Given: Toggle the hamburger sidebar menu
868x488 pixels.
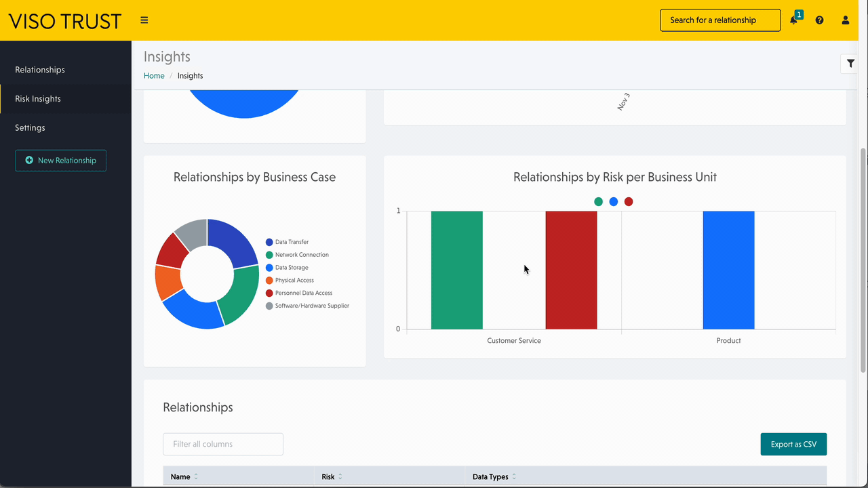Looking at the screenshot, I should pyautogui.click(x=144, y=20).
